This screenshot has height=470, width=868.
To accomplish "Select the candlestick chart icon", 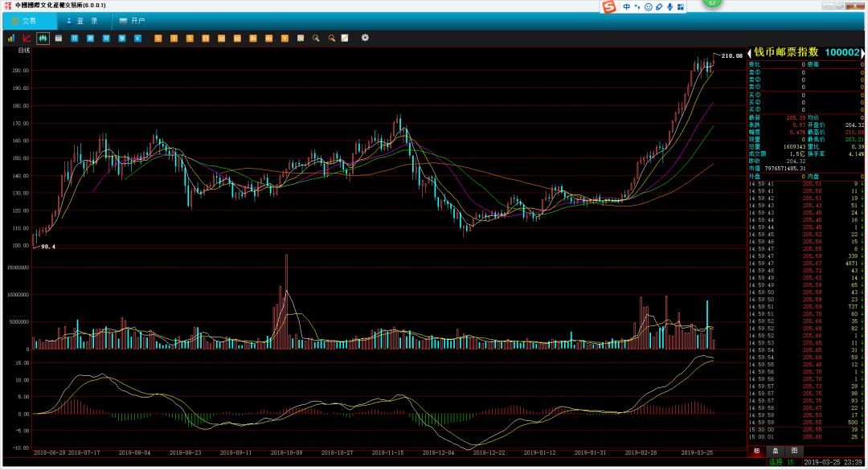I will pyautogui.click(x=43, y=39).
